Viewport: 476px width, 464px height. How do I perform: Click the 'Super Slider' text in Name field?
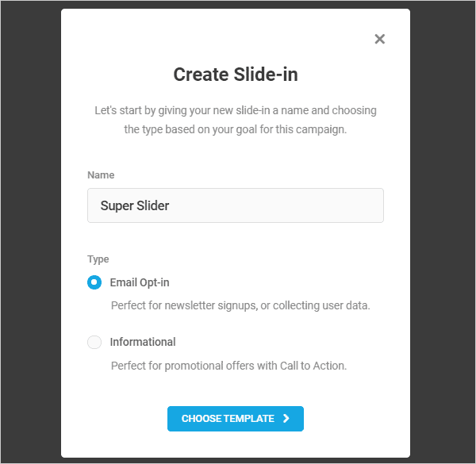click(135, 205)
